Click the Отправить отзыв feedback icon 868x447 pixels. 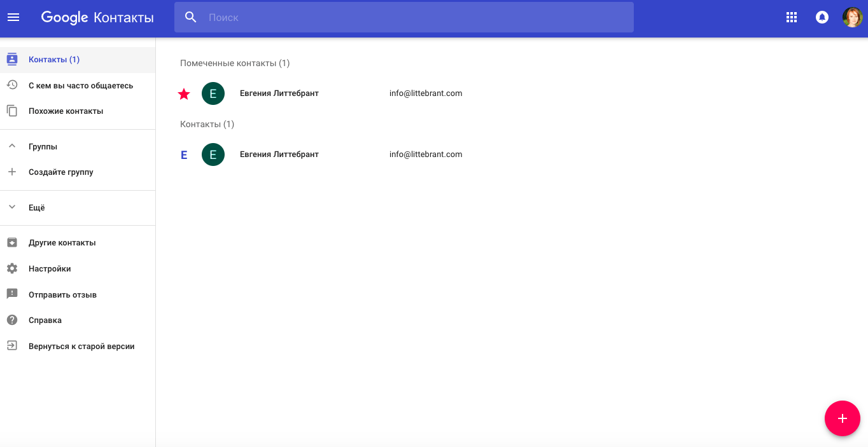point(12,294)
